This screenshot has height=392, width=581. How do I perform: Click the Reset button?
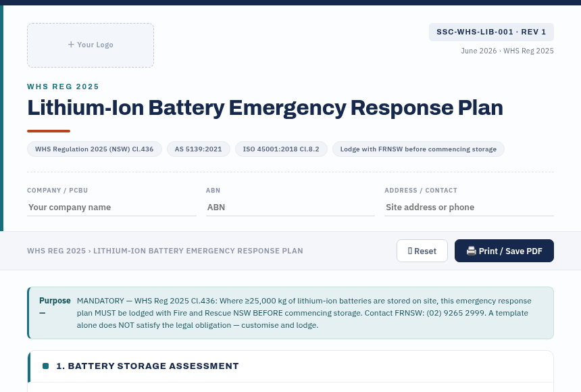tap(422, 251)
